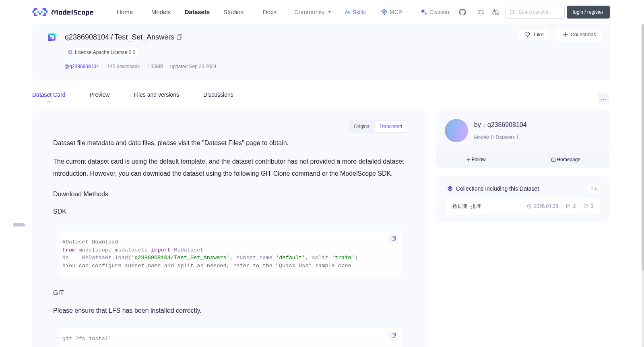Screen dimensions: 644x347
Task: Open Civision from the top navigation
Action: [x=435, y=12]
